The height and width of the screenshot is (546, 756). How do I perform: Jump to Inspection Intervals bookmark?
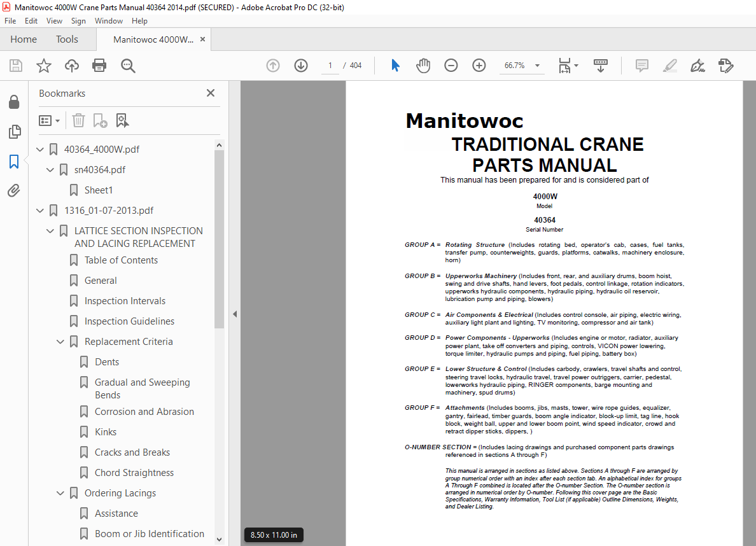[125, 301]
